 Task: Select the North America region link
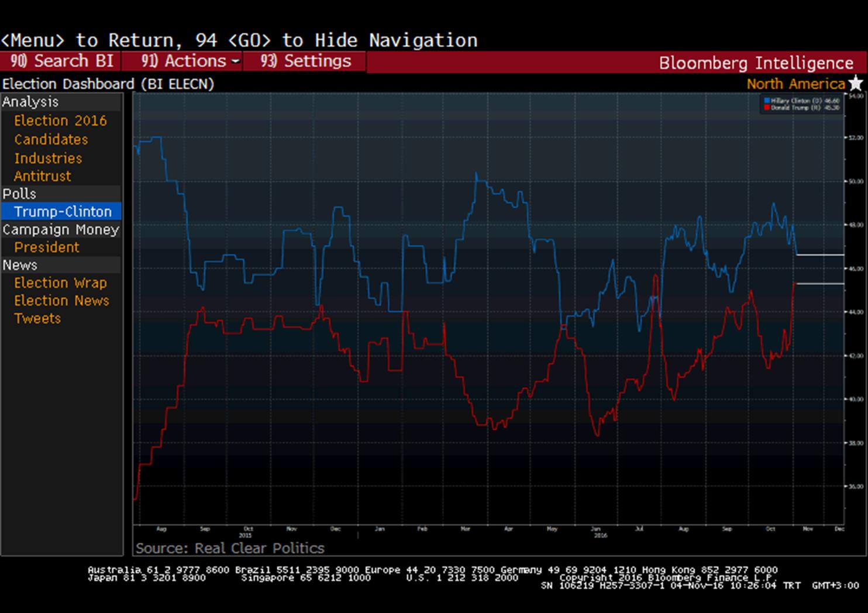click(795, 84)
